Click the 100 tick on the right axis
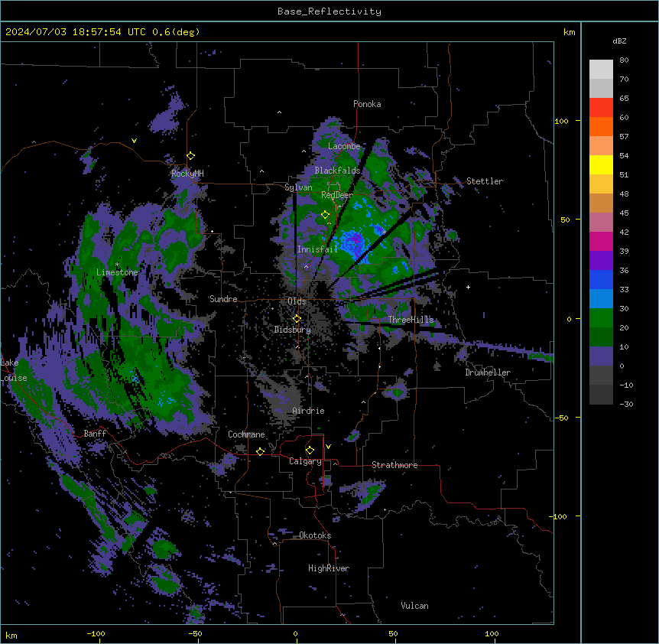The height and width of the screenshot is (644, 659). pyautogui.click(x=561, y=121)
